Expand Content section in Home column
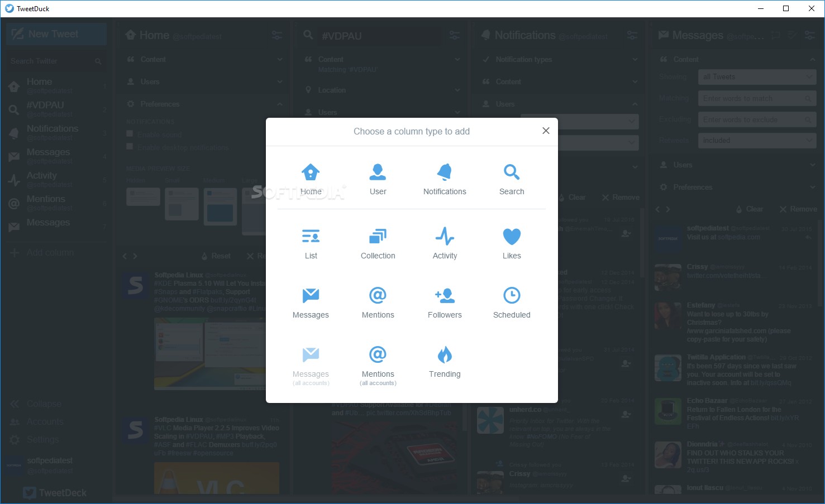 (x=204, y=59)
